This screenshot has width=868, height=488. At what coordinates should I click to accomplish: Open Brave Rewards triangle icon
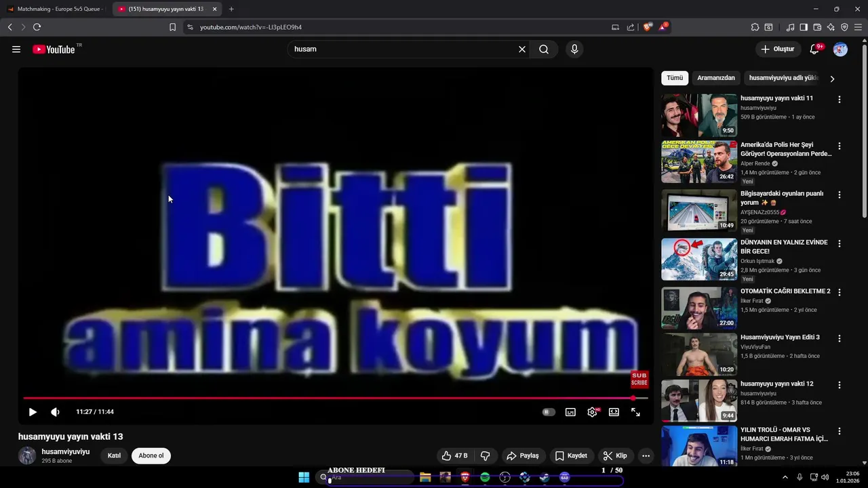tap(663, 26)
